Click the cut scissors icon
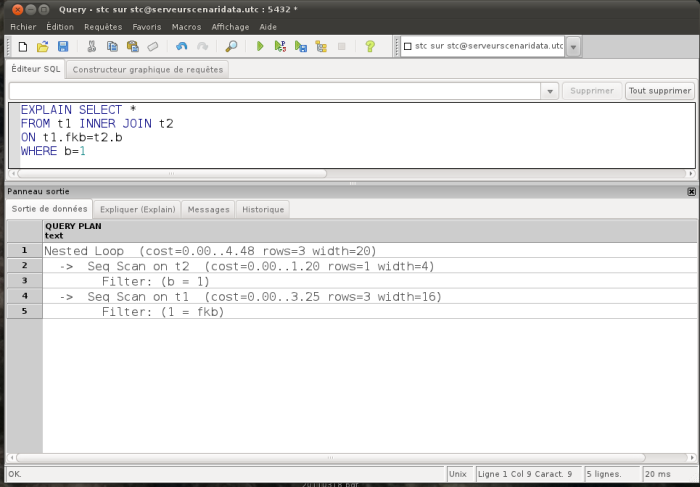Image resolution: width=700 pixels, height=487 pixels. coord(92,46)
